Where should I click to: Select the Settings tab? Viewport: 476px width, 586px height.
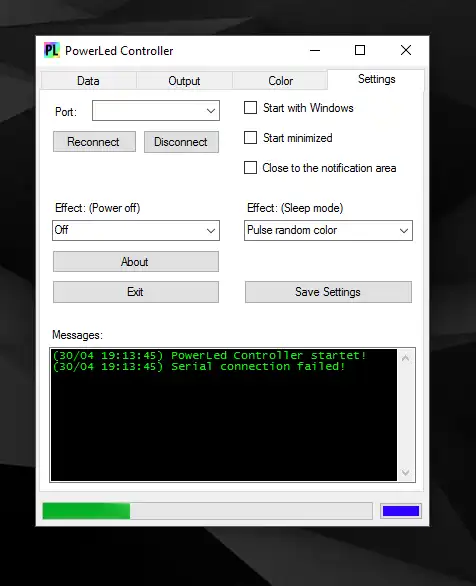click(x=376, y=79)
